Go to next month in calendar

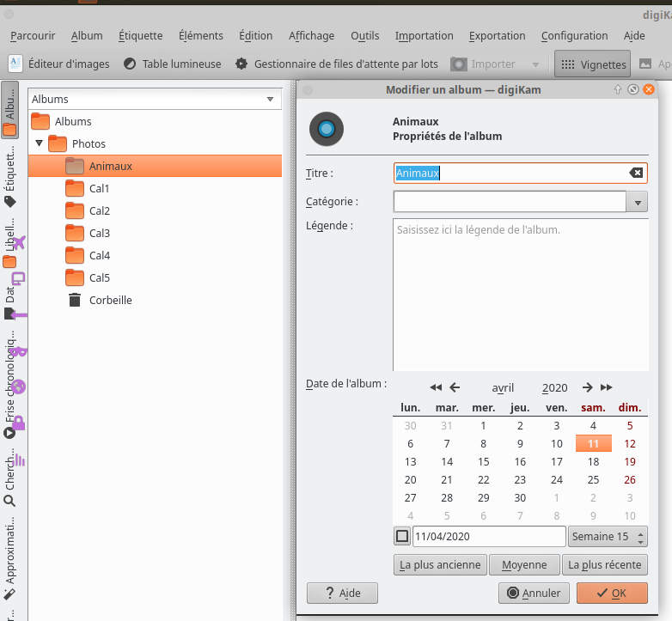(588, 387)
